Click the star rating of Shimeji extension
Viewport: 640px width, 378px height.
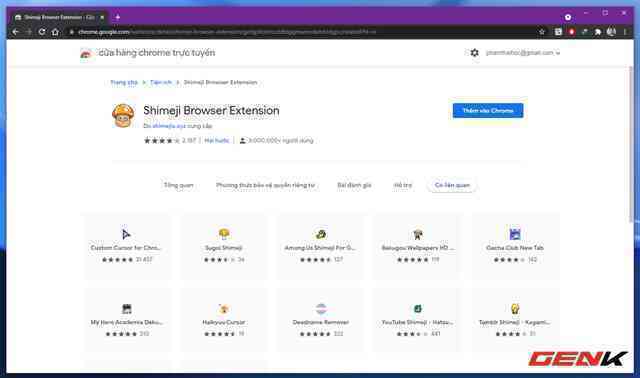click(162, 140)
